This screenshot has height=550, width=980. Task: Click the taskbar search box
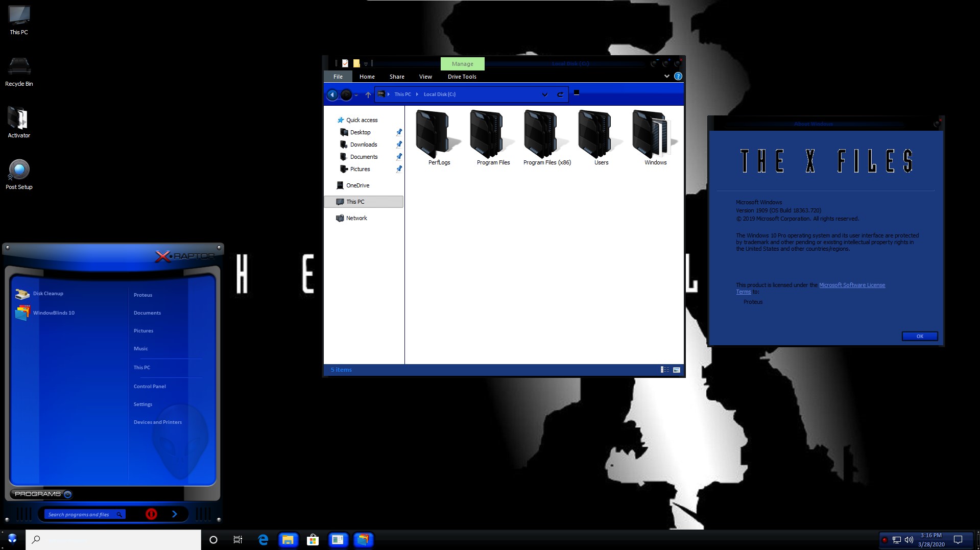(113, 540)
